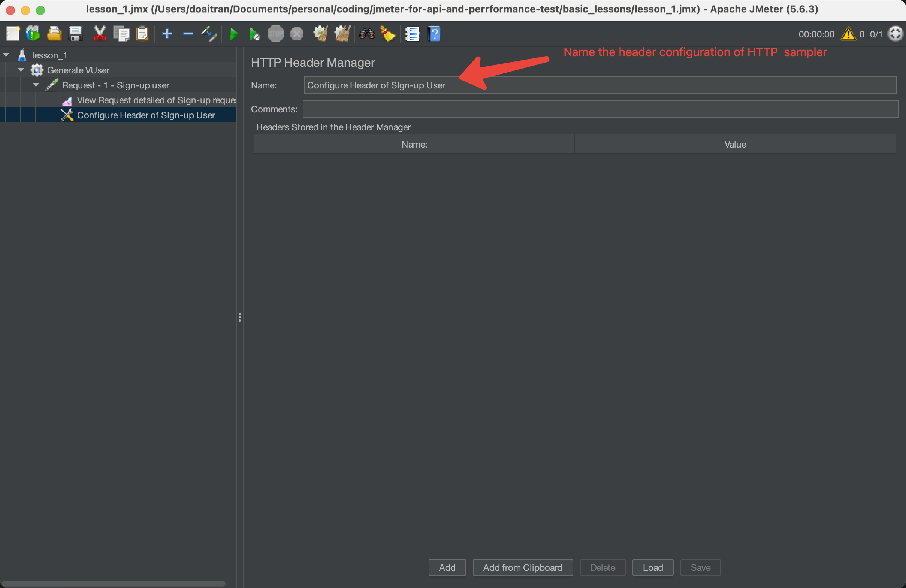Click the tree panel horizontal scrollbar
This screenshot has height=588, width=906.
(114, 583)
